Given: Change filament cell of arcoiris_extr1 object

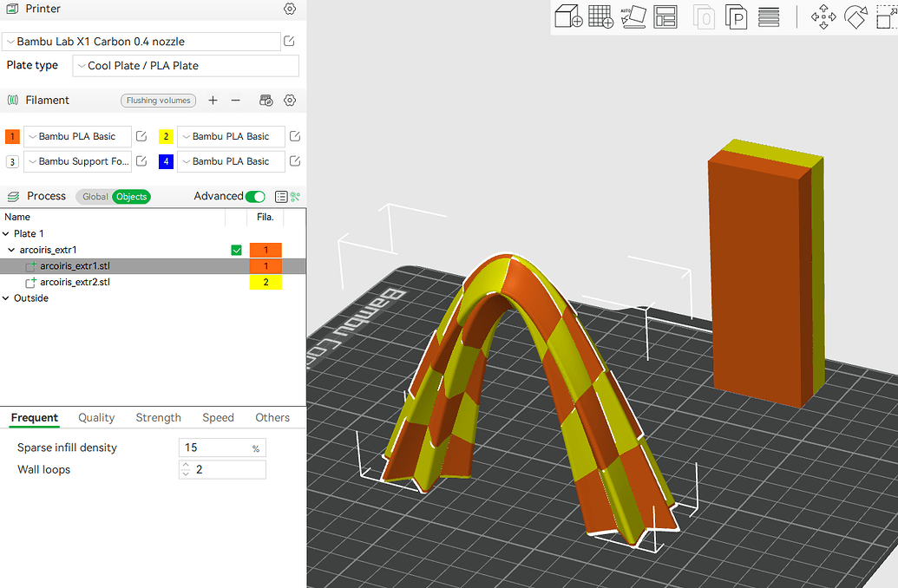Looking at the screenshot, I should coord(265,250).
